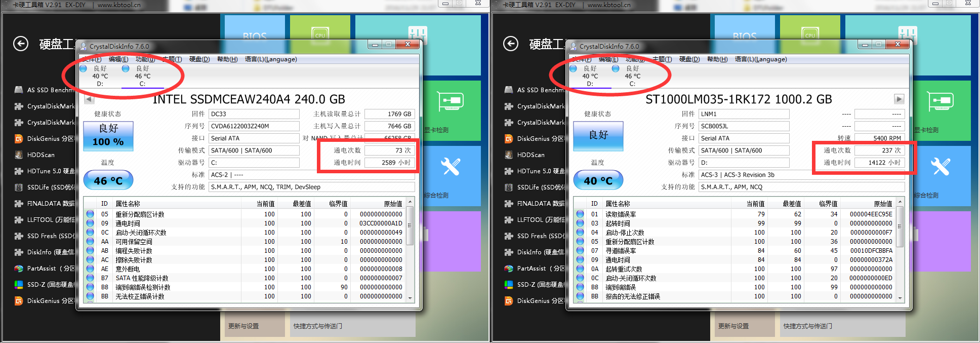Viewport: 980px width, 343px height.
Task: Open 硬盘(D) menu in left CrystalDiskInfo window
Action: [x=199, y=59]
